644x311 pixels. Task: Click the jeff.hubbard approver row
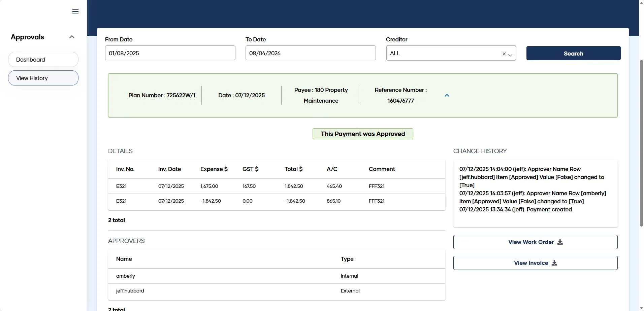coord(277,291)
